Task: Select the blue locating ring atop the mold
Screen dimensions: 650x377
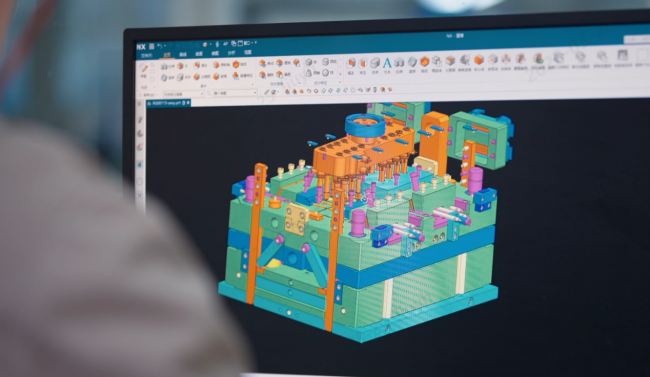Action: pos(366,125)
